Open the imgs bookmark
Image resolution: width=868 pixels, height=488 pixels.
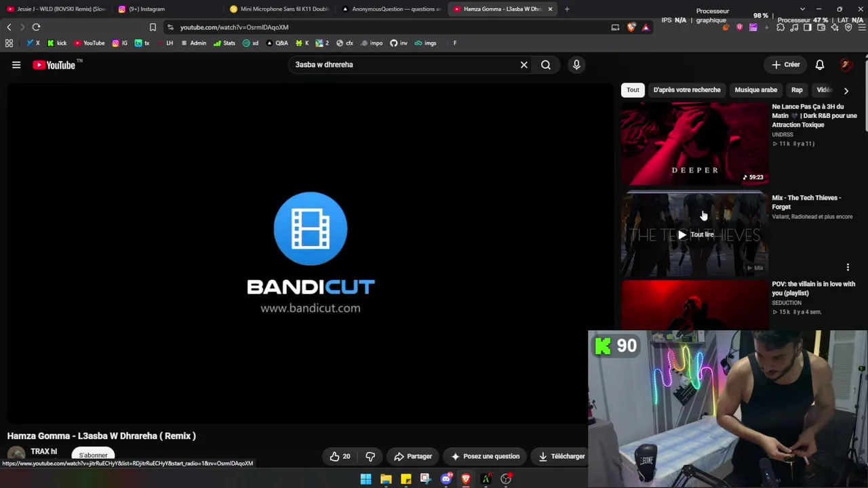[x=426, y=43]
